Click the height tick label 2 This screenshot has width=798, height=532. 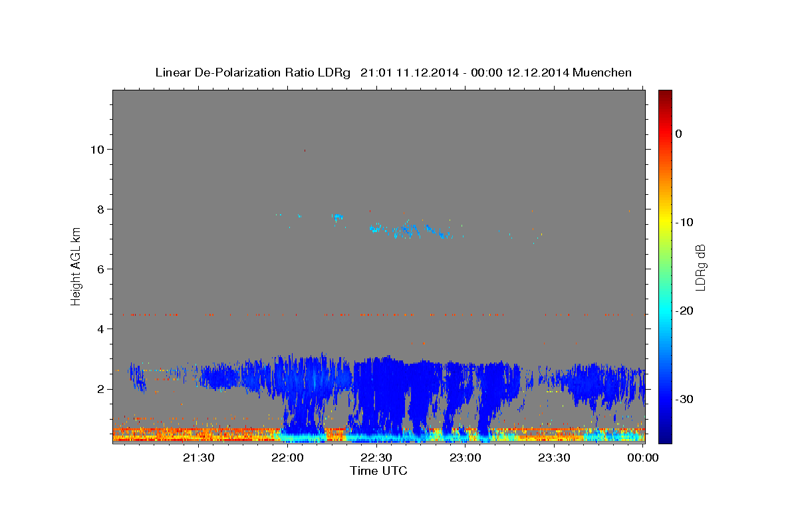click(x=101, y=388)
